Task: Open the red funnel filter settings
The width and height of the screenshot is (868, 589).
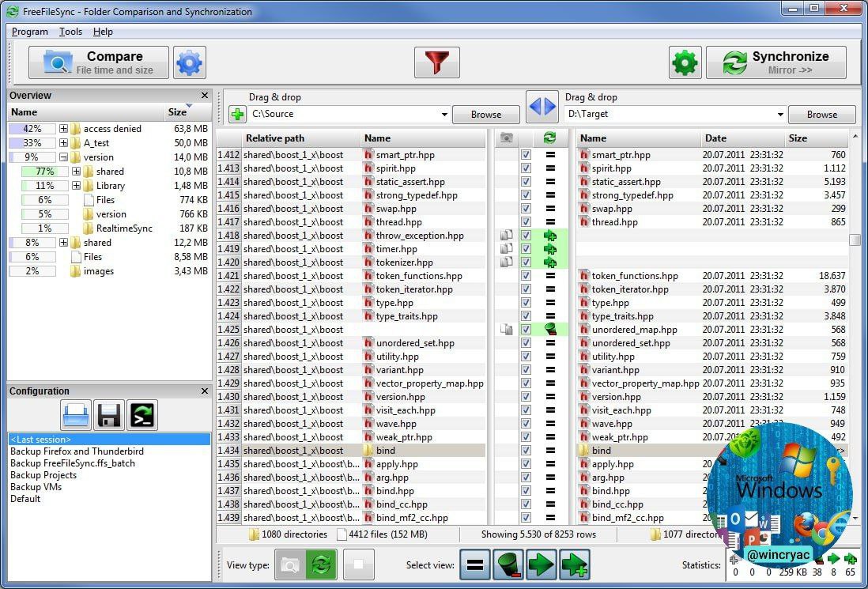Action: pos(437,62)
